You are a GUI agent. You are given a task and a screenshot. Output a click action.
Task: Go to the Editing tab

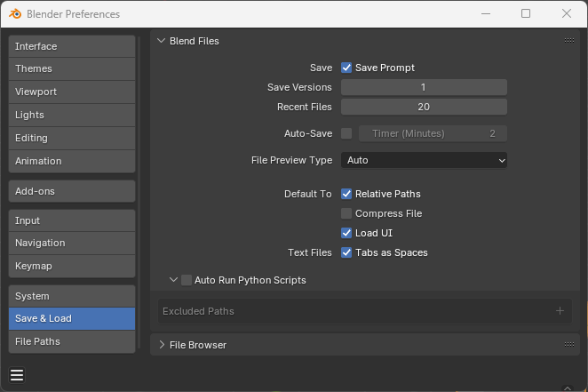[x=72, y=138]
